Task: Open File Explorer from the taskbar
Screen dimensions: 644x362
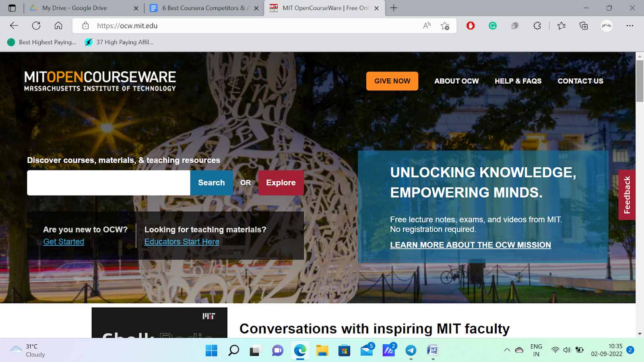Action: (x=322, y=350)
